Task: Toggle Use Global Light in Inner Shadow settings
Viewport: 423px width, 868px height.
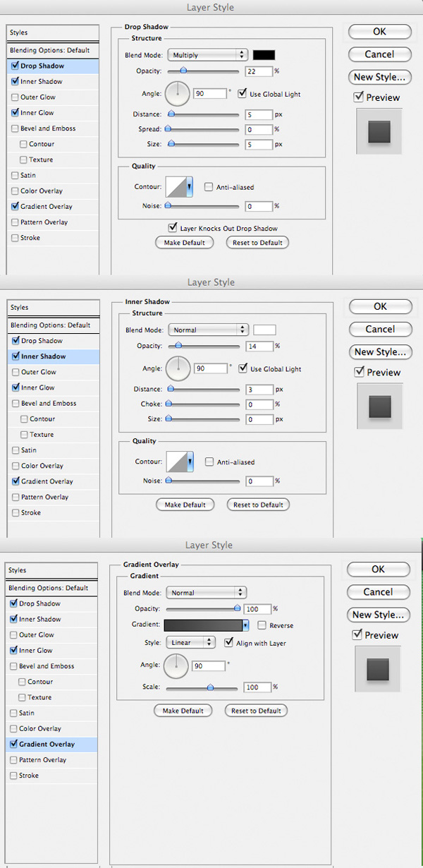Action: click(x=243, y=368)
